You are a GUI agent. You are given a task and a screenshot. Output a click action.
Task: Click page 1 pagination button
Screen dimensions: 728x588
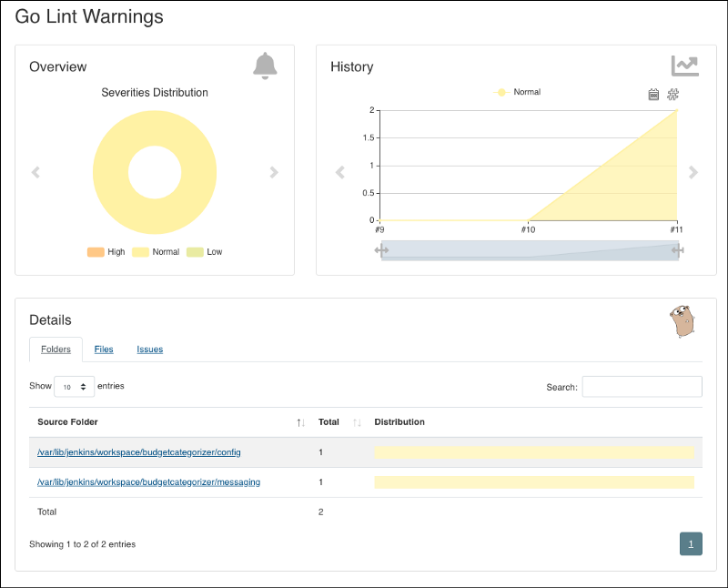click(691, 544)
